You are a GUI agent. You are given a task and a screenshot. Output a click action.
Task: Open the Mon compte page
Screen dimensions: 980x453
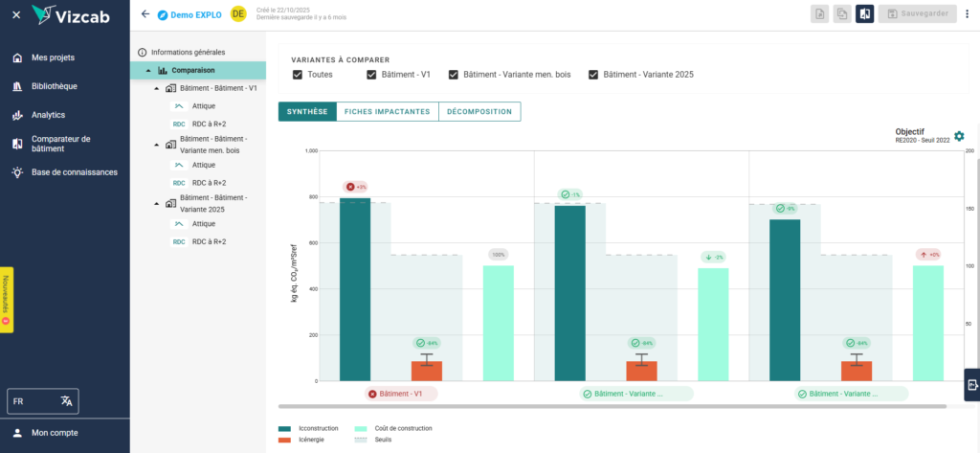(x=55, y=433)
